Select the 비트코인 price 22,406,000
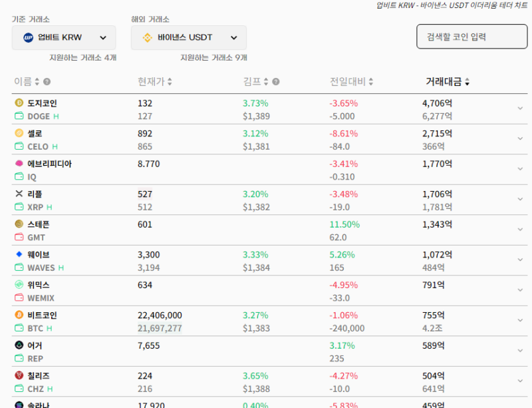This screenshot has height=408, width=532. 160,315
